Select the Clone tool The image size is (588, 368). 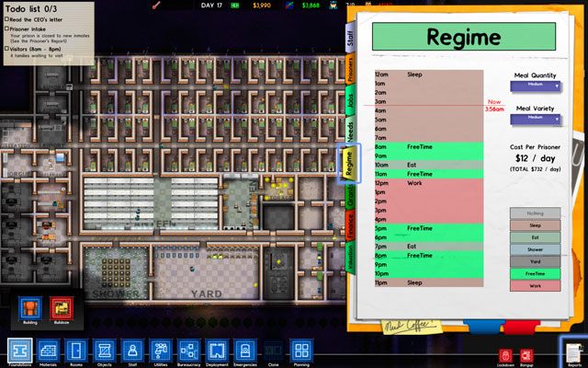pos(274,351)
